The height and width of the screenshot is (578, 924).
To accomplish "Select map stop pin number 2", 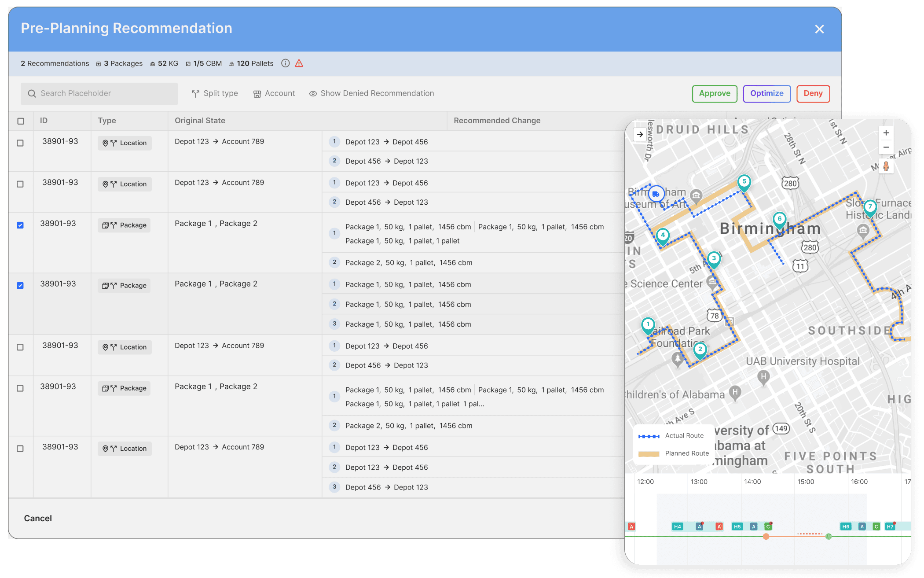I will [700, 351].
